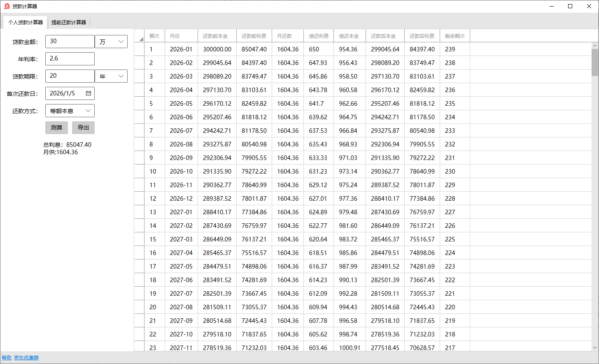Viewport: 599px width, 364px height.
Task: Click month cell 2026-04
Action: coord(181,90)
